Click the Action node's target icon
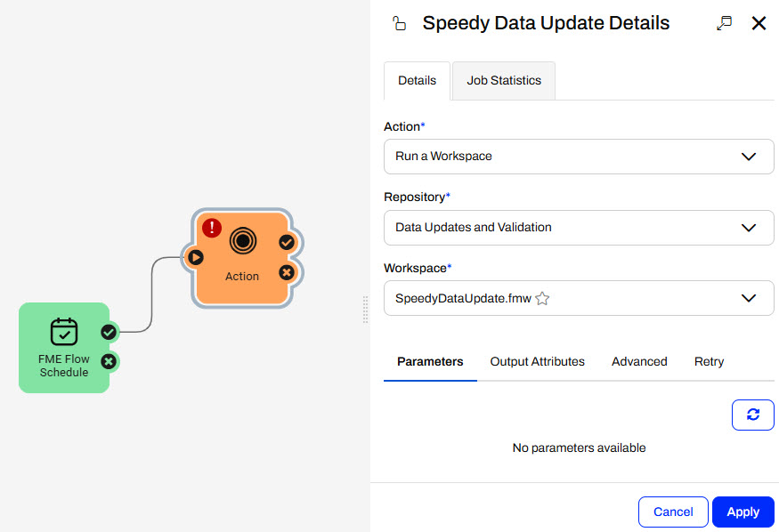This screenshot has width=779, height=532. [242, 240]
